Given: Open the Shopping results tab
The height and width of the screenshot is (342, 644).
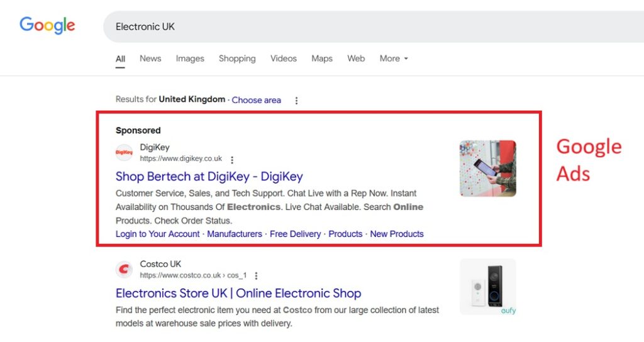Looking at the screenshot, I should tap(237, 58).
